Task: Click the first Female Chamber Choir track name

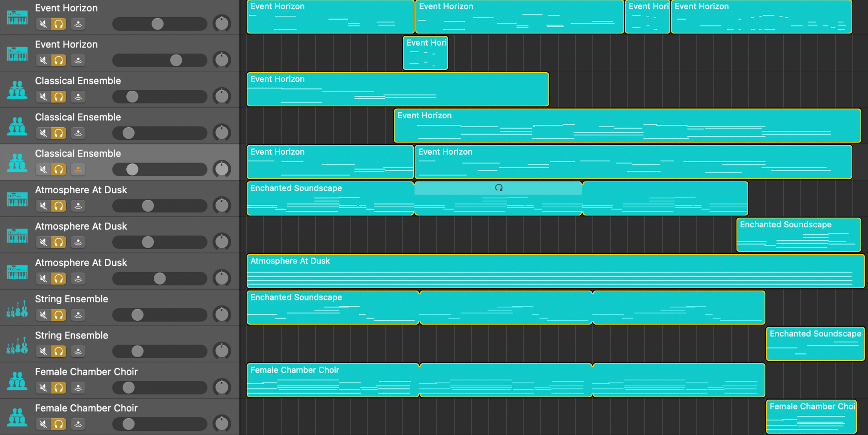Action: (86, 372)
